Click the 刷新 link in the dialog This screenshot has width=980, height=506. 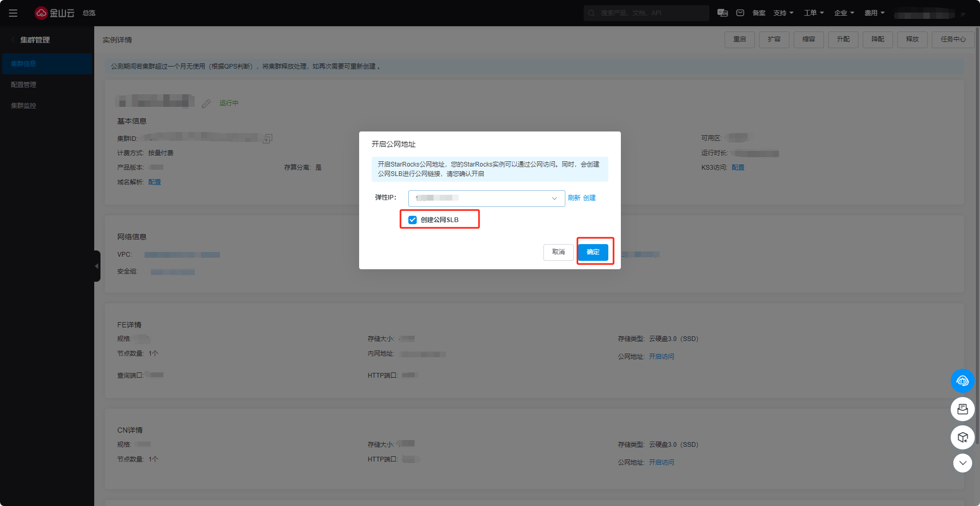574,198
